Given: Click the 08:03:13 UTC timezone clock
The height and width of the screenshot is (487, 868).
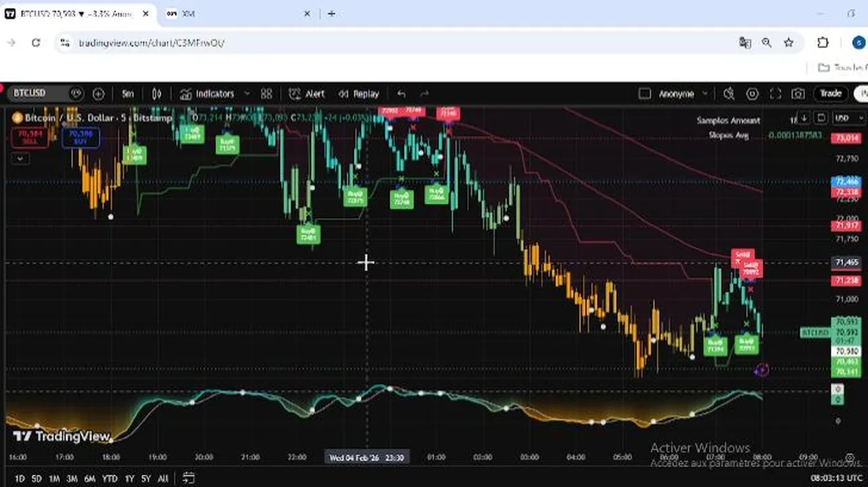Looking at the screenshot, I should pos(836,479).
